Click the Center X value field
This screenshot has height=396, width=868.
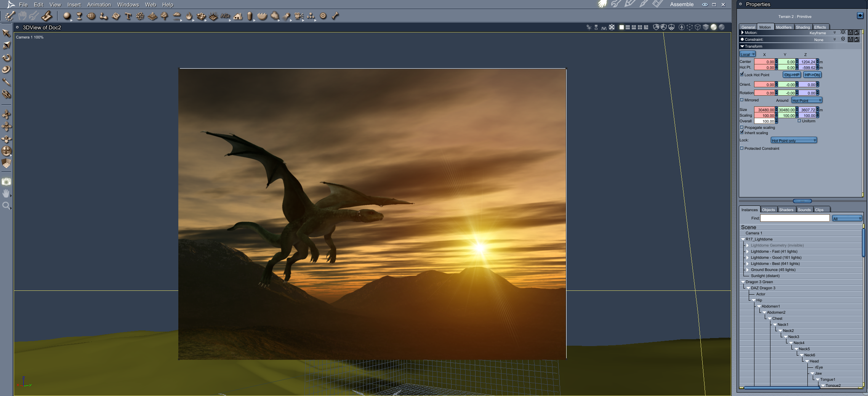point(764,62)
